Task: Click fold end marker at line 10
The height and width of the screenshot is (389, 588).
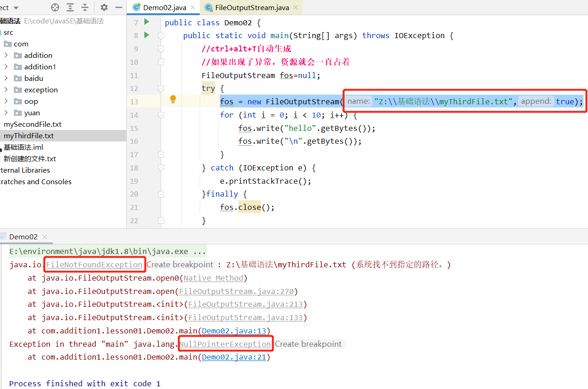Action: pyautogui.click(x=161, y=62)
